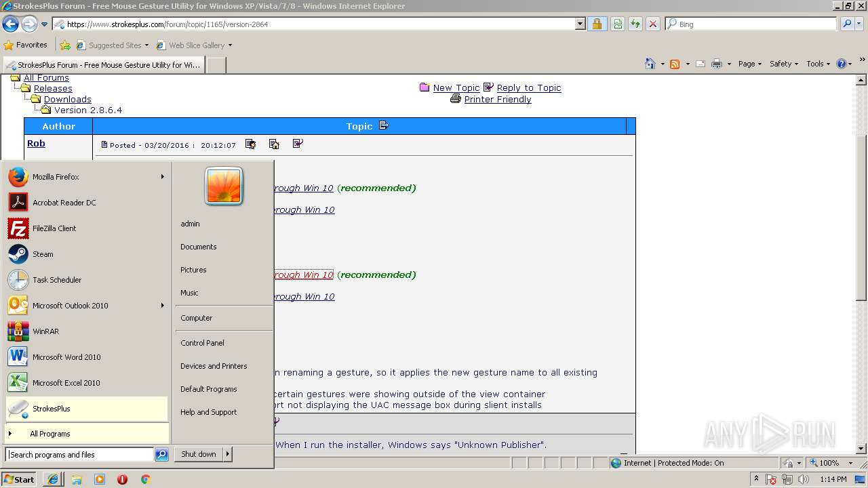868x488 pixels.
Task: Open the Help question mark menu
Action: 844,64
